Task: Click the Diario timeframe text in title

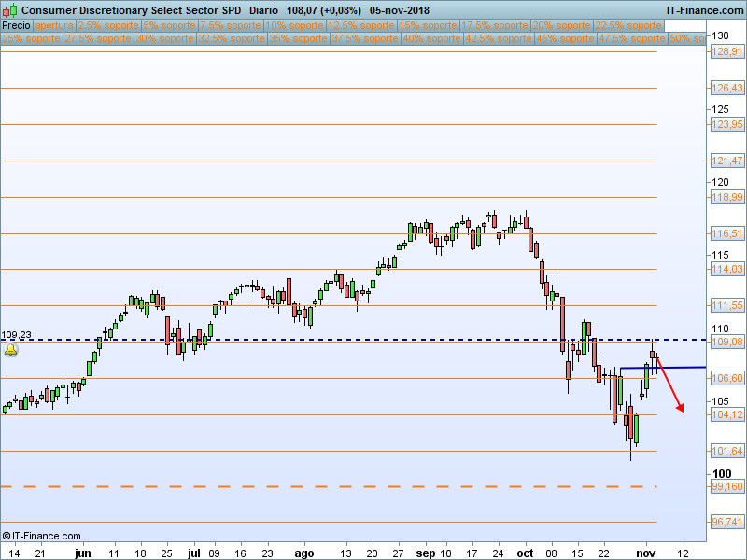Action: click(263, 10)
